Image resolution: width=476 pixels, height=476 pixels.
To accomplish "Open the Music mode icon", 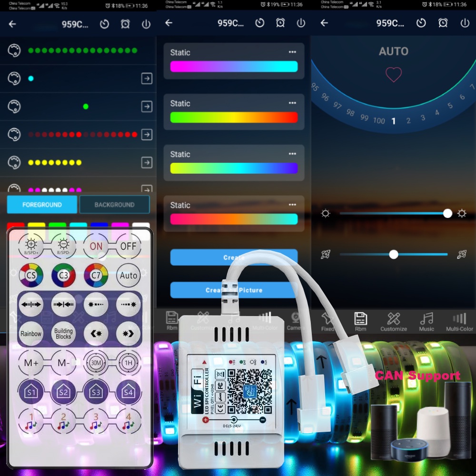I will tap(426, 321).
